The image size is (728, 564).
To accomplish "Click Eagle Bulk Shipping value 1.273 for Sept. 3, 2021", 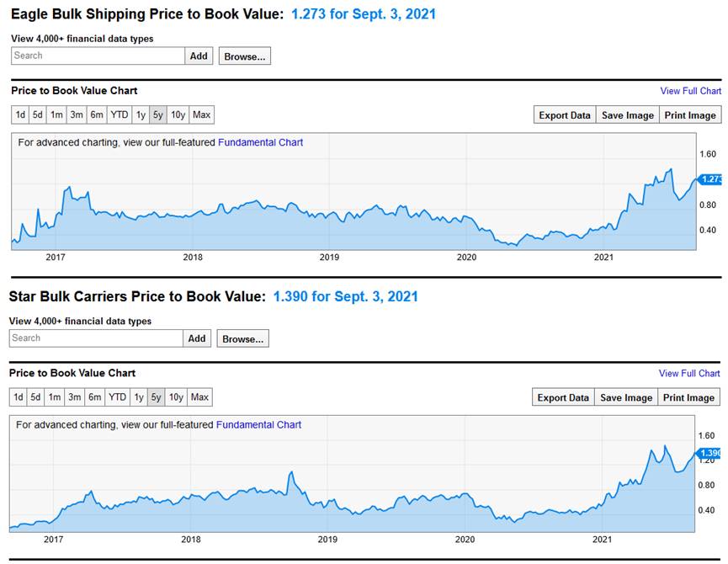I will tap(364, 14).
